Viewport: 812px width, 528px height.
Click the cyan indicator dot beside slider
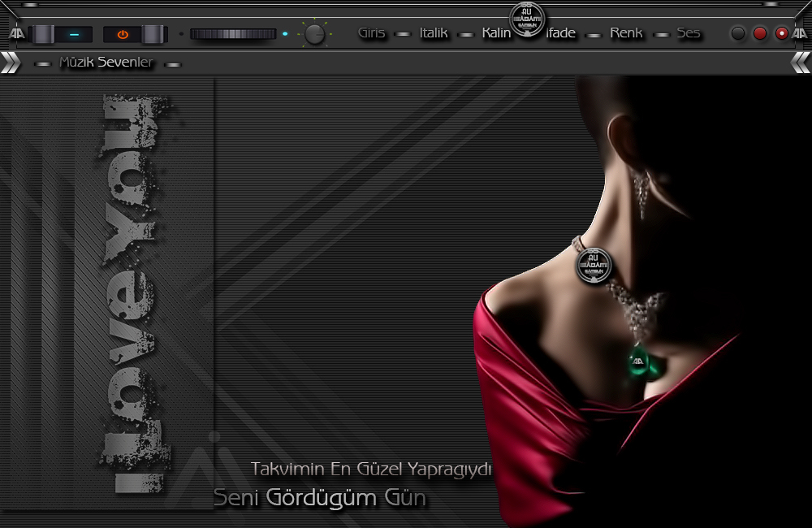pyautogui.click(x=285, y=34)
